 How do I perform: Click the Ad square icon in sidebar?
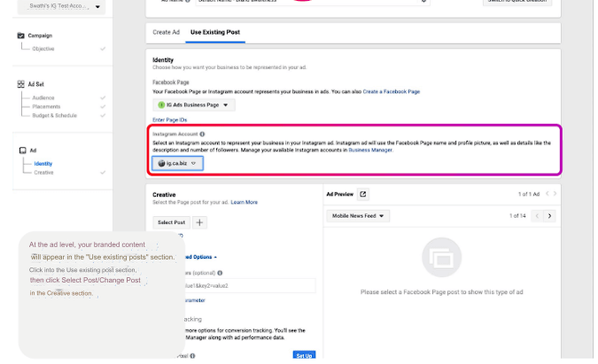pos(23,151)
